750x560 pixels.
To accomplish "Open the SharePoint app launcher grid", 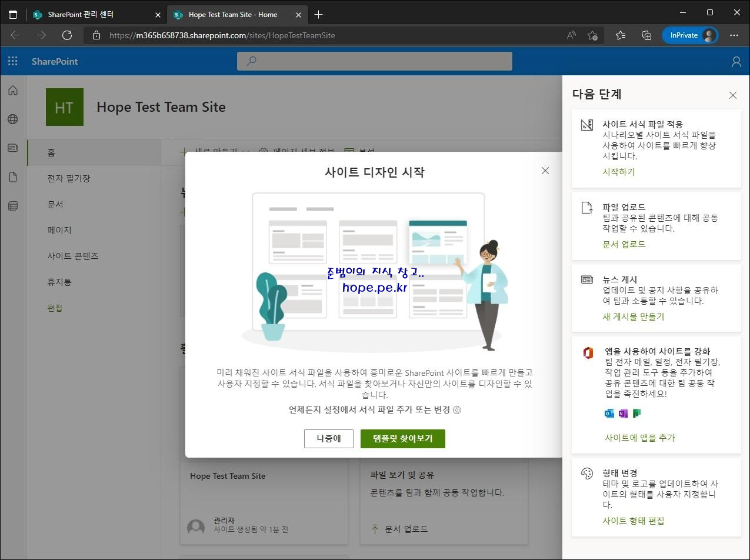I will pyautogui.click(x=13, y=61).
